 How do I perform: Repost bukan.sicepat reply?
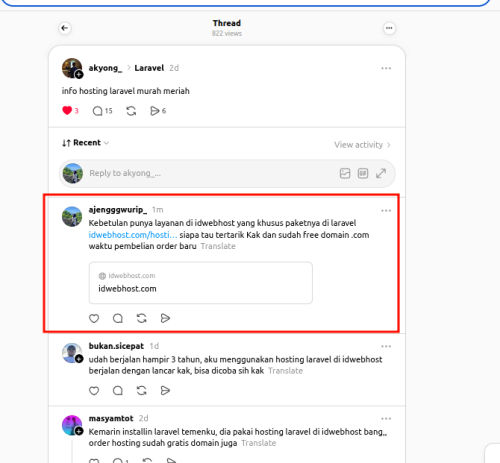[142, 390]
